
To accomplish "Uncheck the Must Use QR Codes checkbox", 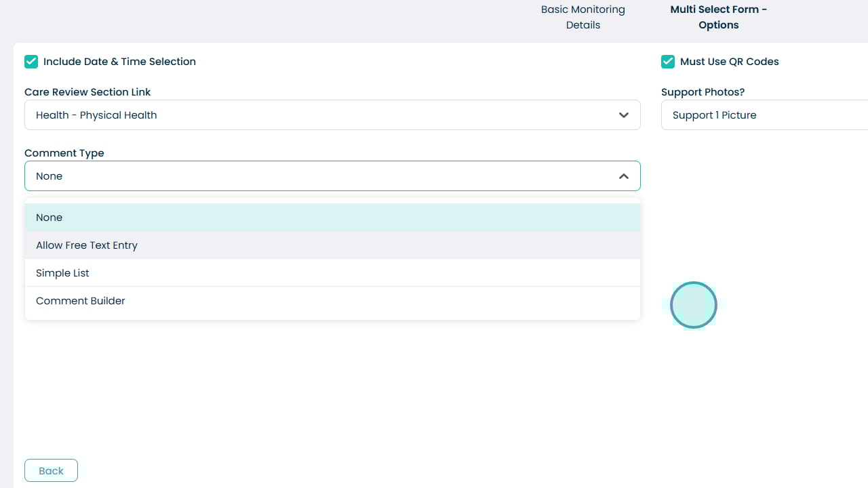I will pyautogui.click(x=668, y=62).
